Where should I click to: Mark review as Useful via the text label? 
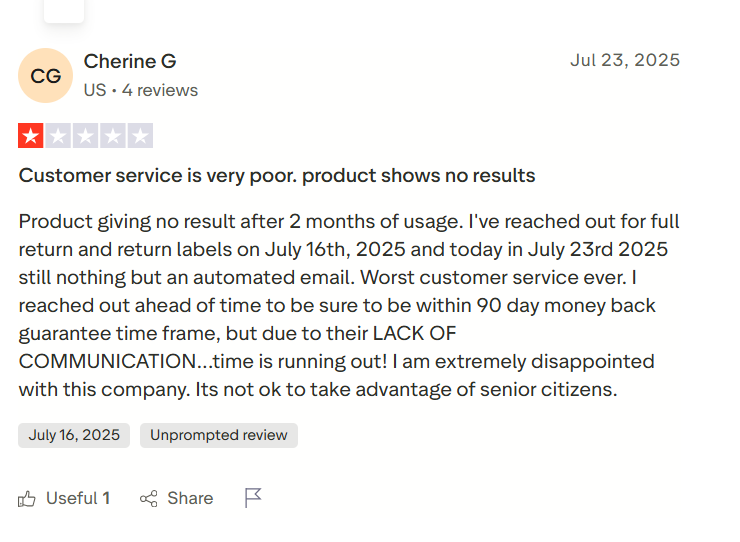click(x=71, y=498)
